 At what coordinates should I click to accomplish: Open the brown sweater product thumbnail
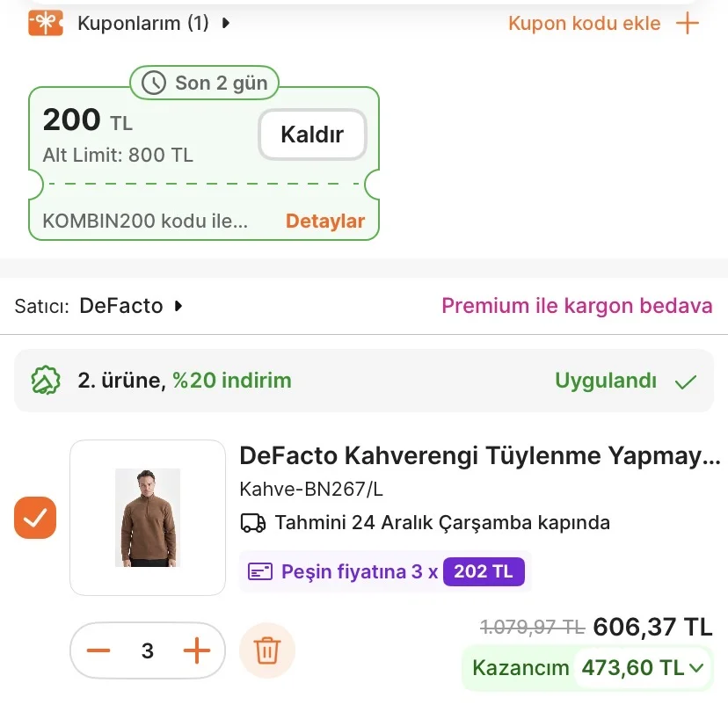tap(148, 518)
